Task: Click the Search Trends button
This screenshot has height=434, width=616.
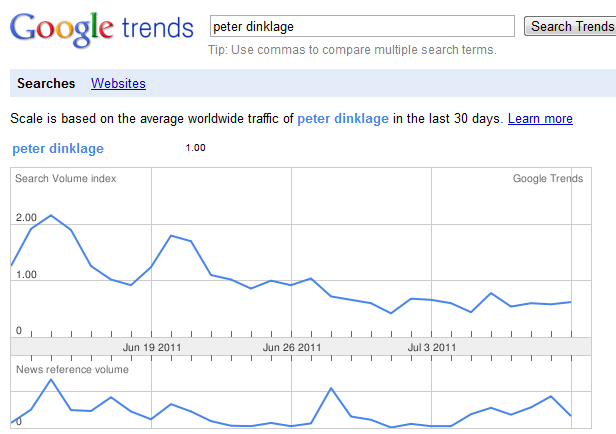Action: (x=570, y=26)
